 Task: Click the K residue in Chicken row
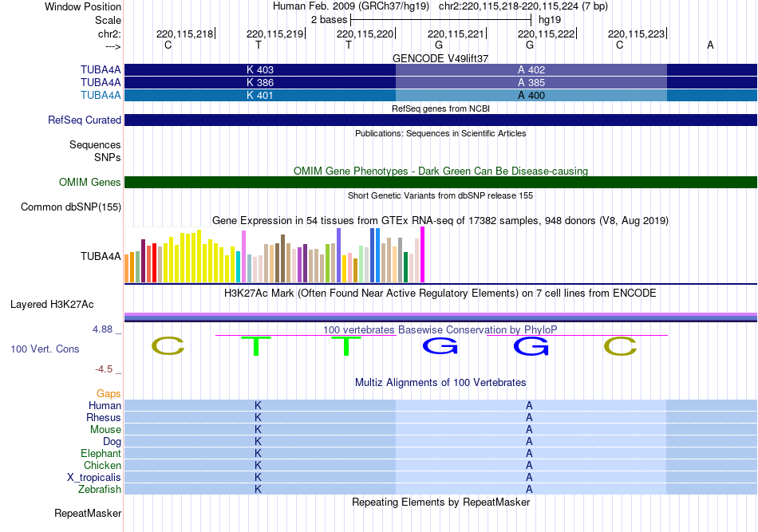coord(258,465)
